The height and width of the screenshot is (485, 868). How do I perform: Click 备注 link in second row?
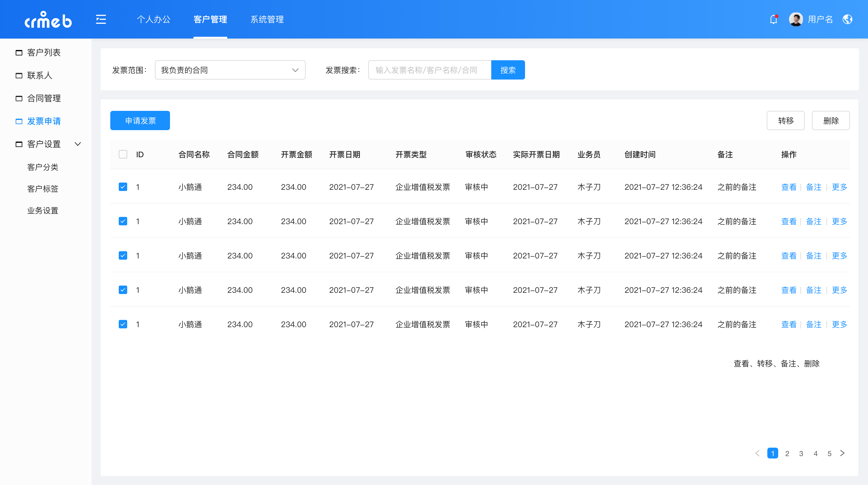pos(814,221)
